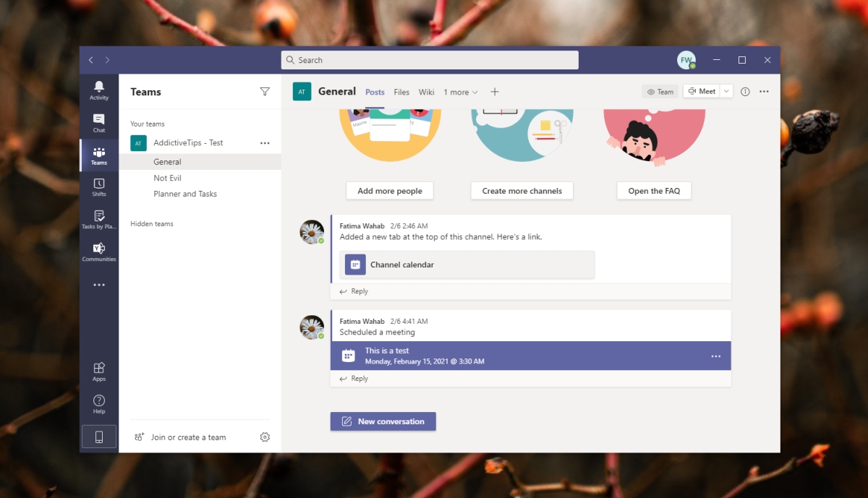Screen dimensions: 868x498
Task: Click into the Search box
Action: 430,60
